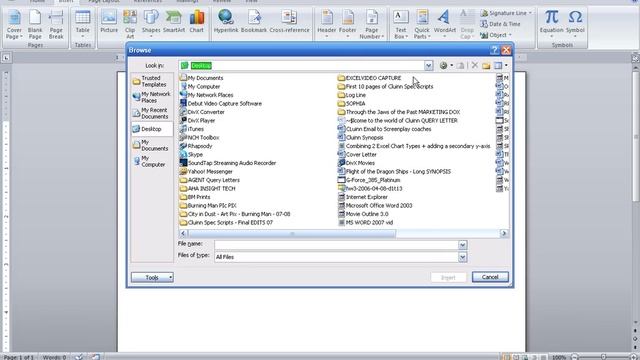Click the horizontal scrollbar thumb
This screenshot has height=360, width=640.
point(291,233)
